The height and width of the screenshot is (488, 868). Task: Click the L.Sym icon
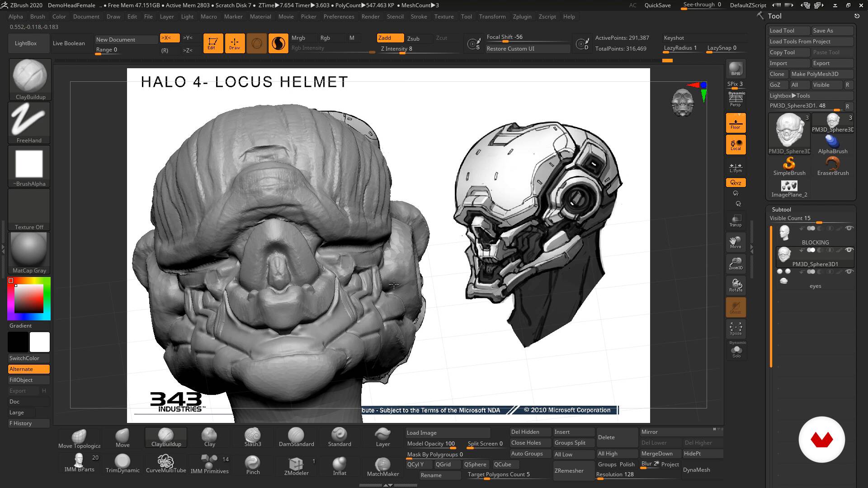click(736, 167)
